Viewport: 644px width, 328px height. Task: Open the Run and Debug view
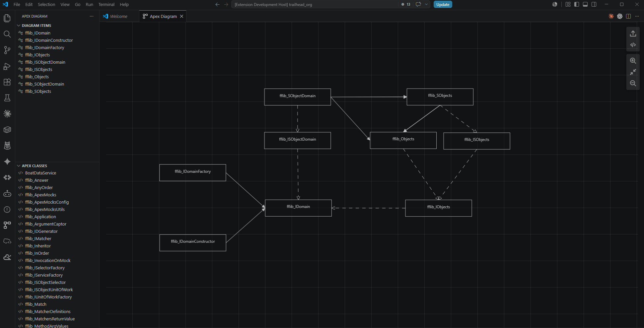point(7,66)
